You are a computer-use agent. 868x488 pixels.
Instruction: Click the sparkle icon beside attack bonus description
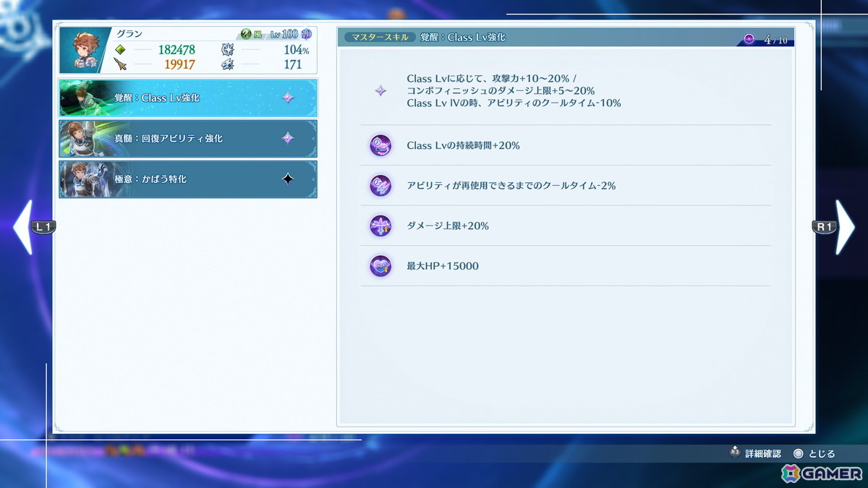coord(380,91)
